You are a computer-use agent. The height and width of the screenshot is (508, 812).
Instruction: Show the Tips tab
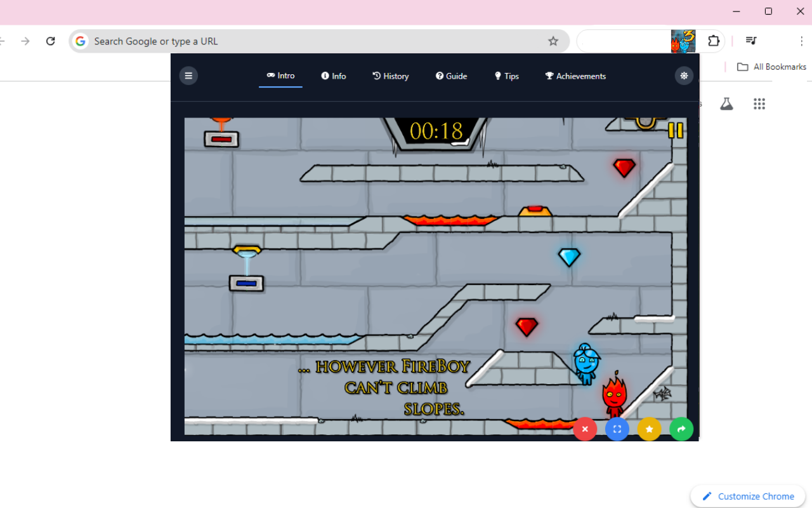[507, 76]
